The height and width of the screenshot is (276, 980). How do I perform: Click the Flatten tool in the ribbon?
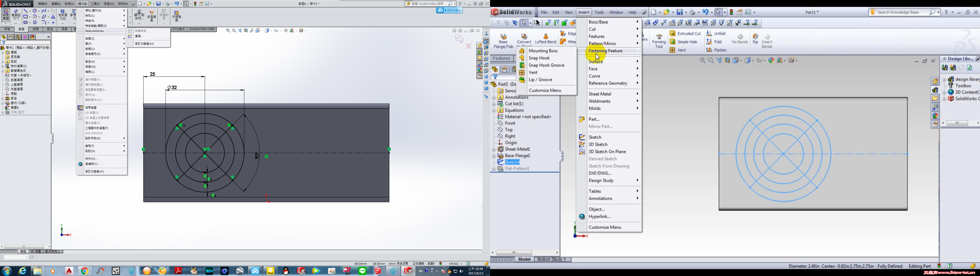[x=716, y=50]
